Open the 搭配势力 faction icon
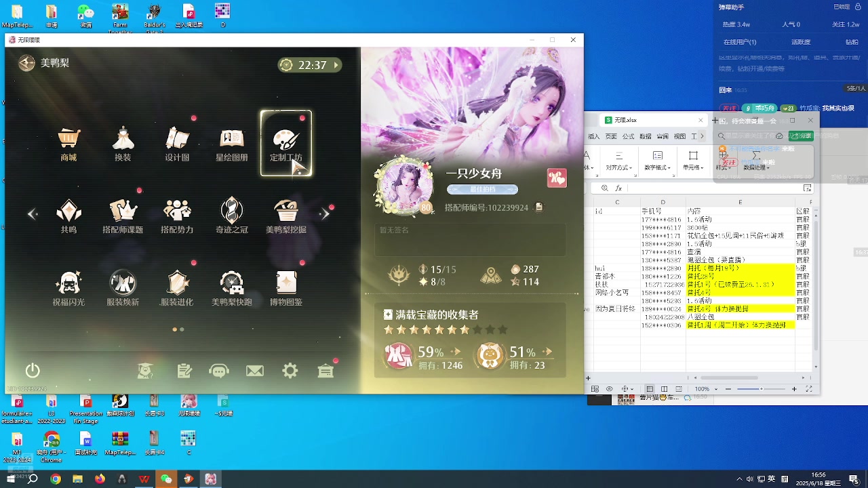This screenshot has height=488, width=868. (177, 216)
